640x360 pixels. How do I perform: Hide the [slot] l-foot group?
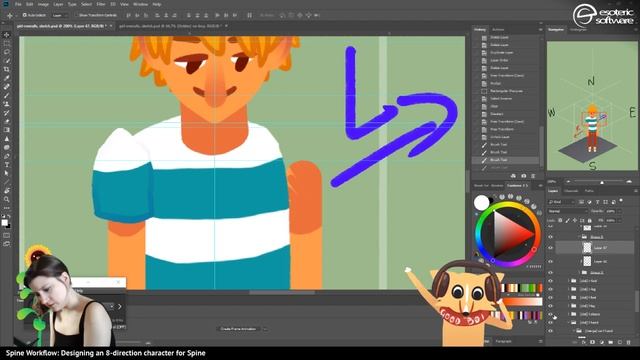click(x=551, y=298)
